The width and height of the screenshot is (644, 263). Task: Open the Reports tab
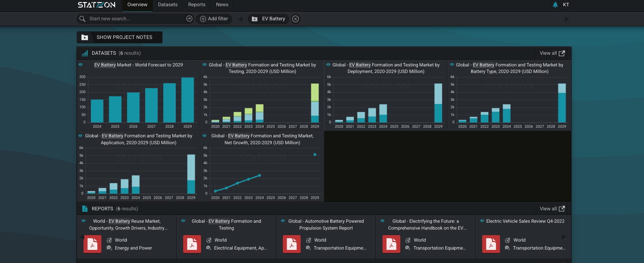[197, 5]
